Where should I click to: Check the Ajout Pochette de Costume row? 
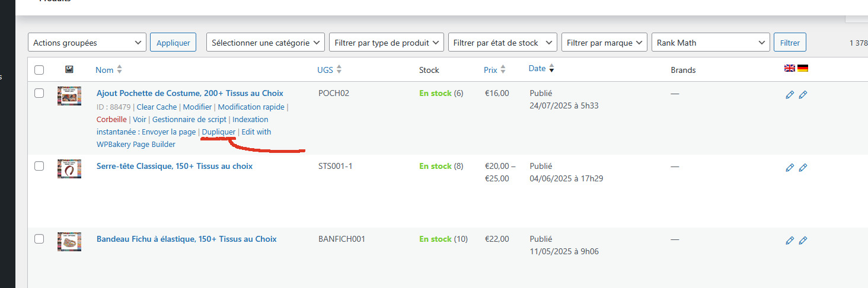(39, 93)
